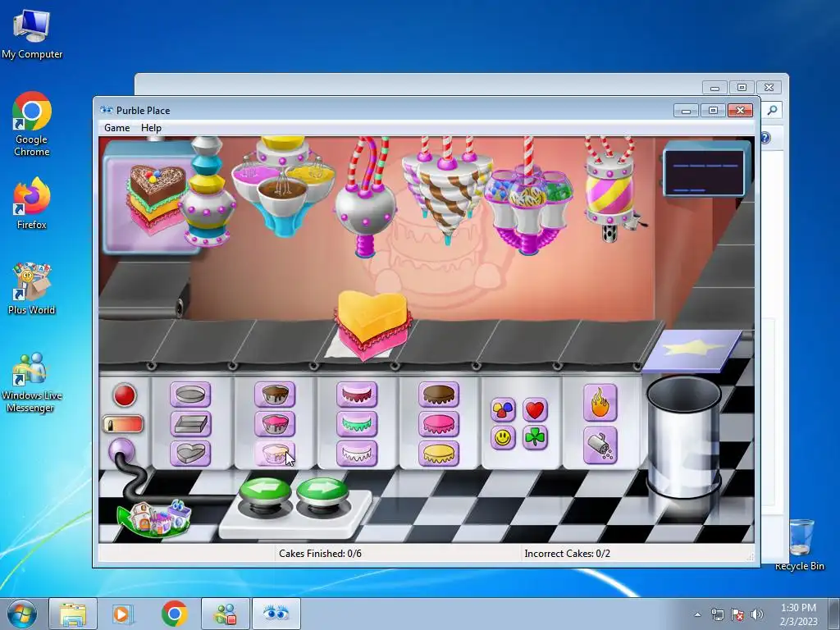Open the Google Chrome desktop shortcut
The height and width of the screenshot is (630, 840).
pyautogui.click(x=32, y=124)
